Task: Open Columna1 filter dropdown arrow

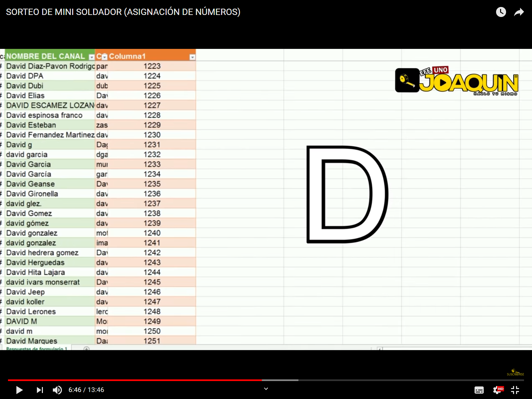Action: [x=192, y=57]
